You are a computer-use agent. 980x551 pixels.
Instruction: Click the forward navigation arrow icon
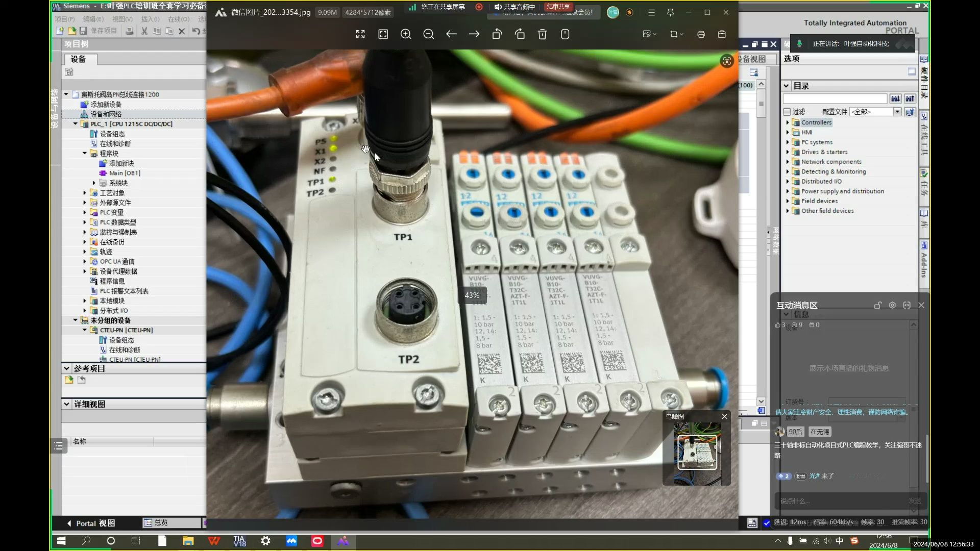[x=473, y=34]
